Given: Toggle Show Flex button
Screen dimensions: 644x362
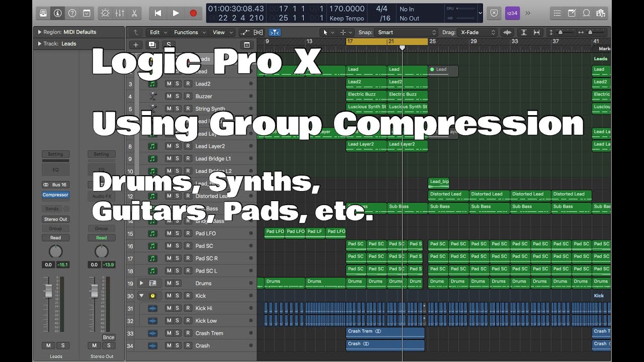Looking at the screenshot, I should point(259,32).
